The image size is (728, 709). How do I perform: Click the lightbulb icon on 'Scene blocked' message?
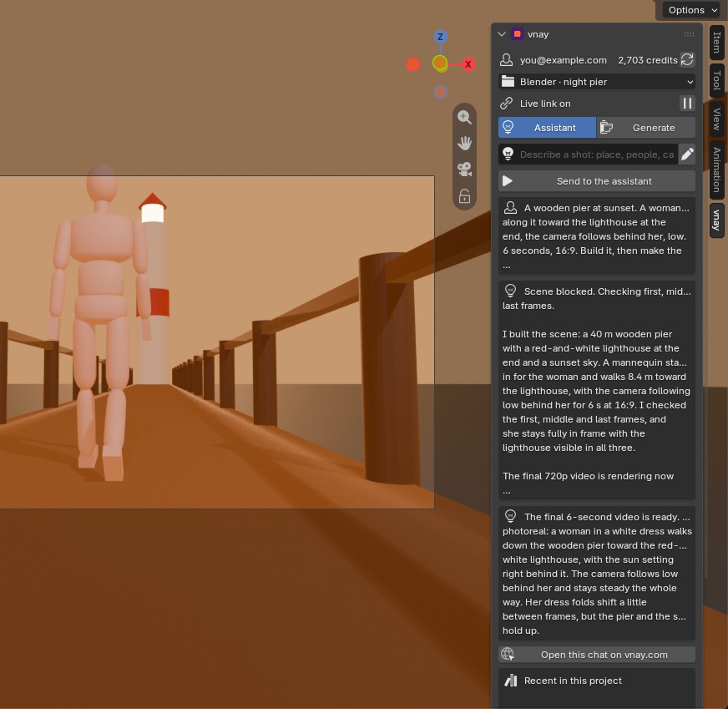tap(510, 291)
